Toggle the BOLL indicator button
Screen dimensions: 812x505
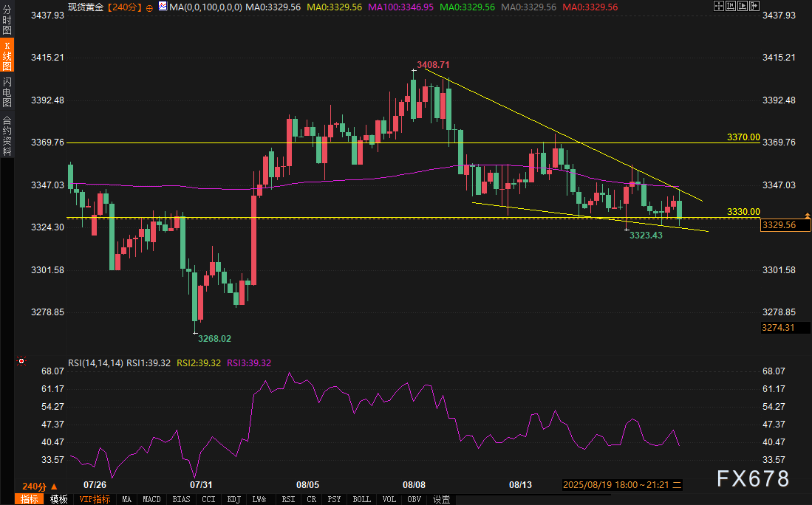[362, 499]
